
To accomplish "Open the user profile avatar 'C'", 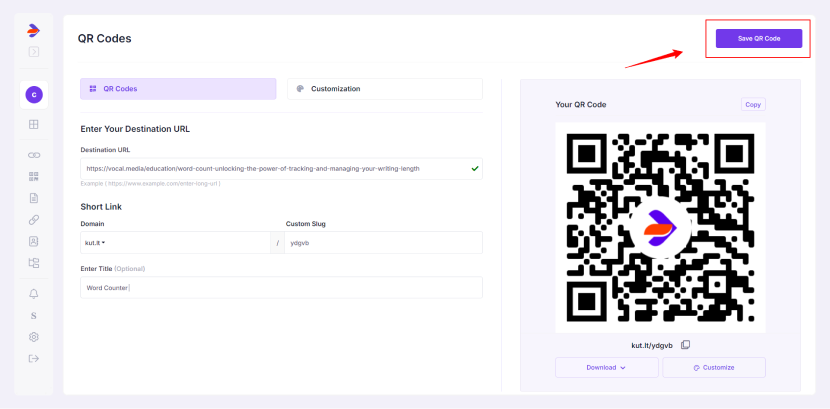I will 34,95.
